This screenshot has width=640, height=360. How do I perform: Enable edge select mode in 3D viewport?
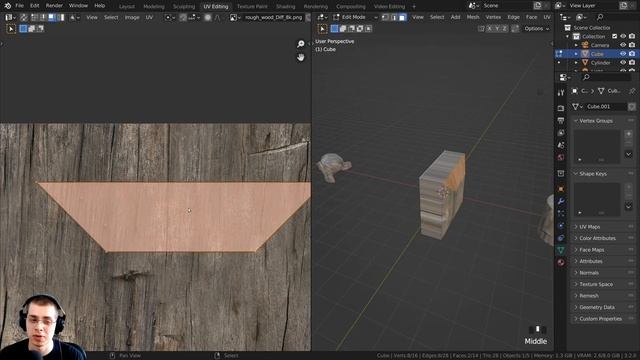coord(394,17)
